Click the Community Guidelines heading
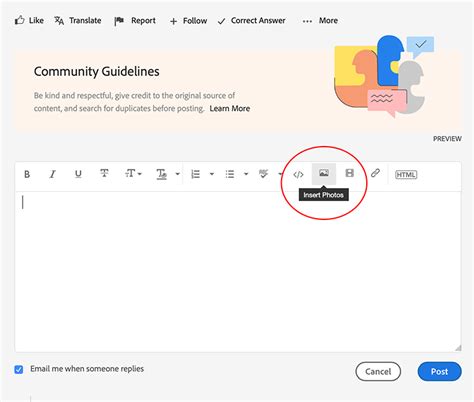 pyautogui.click(x=97, y=71)
